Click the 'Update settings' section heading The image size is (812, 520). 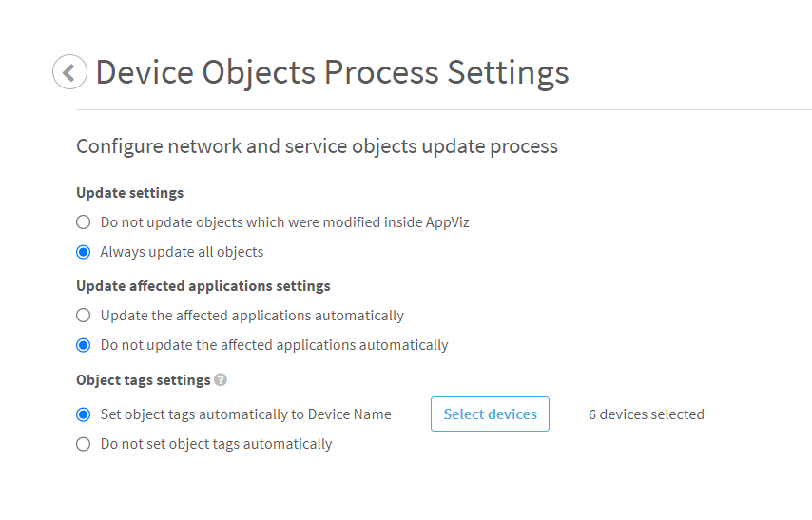[129, 193]
